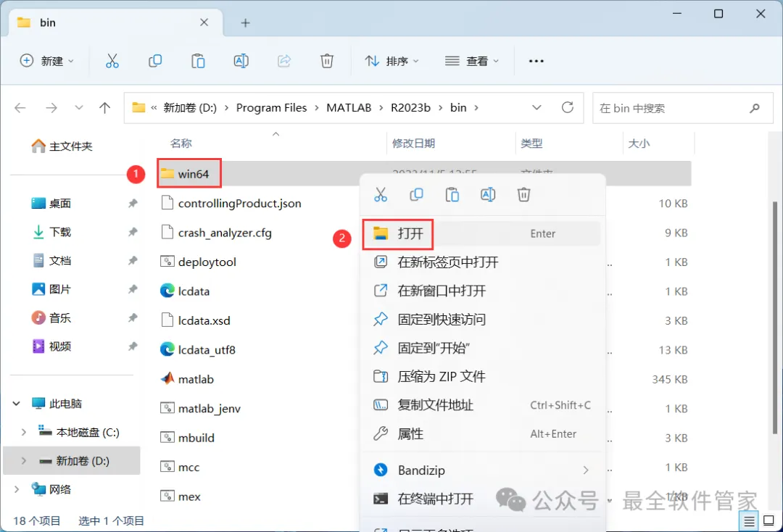Expand the 本地磁盘 (C:) node
This screenshot has width=783, height=532.
tap(23, 432)
